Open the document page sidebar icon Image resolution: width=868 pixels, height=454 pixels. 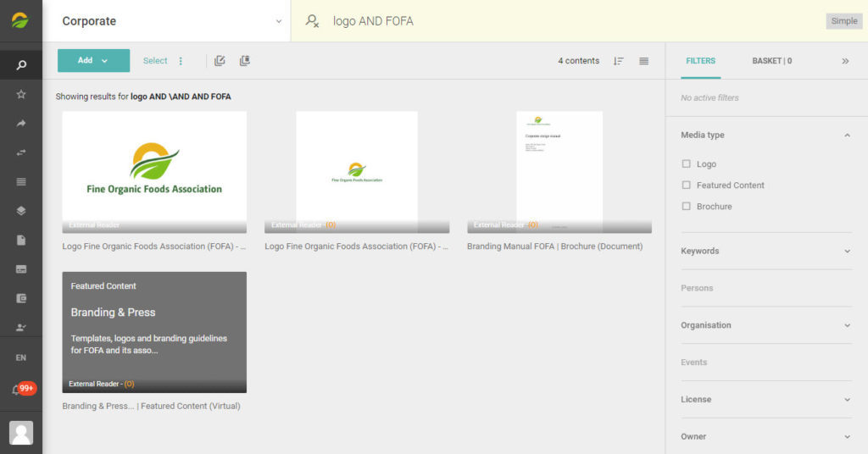tap(21, 240)
